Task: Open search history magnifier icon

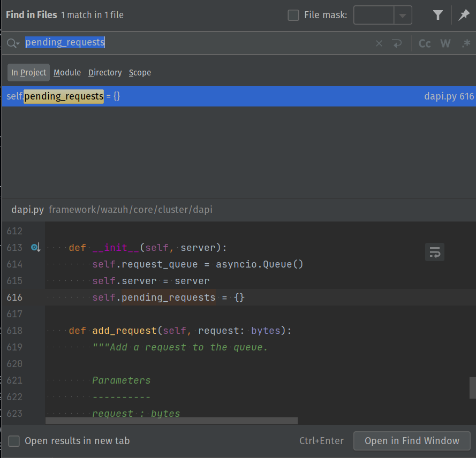Action: click(13, 43)
